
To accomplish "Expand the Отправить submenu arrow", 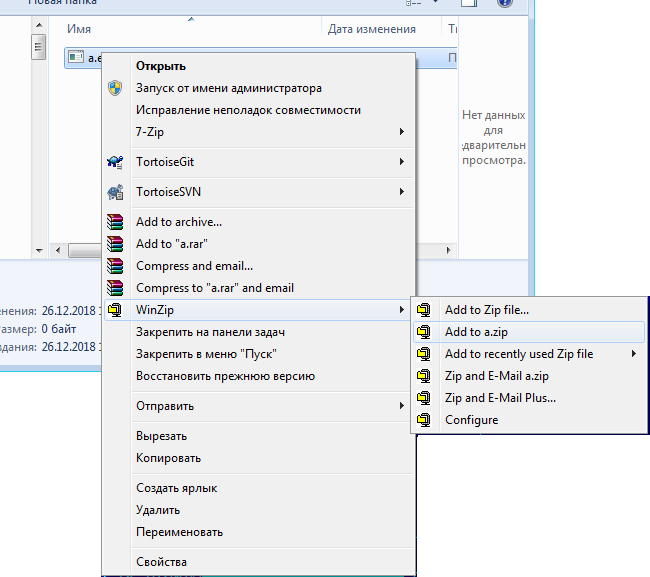I will (x=402, y=406).
